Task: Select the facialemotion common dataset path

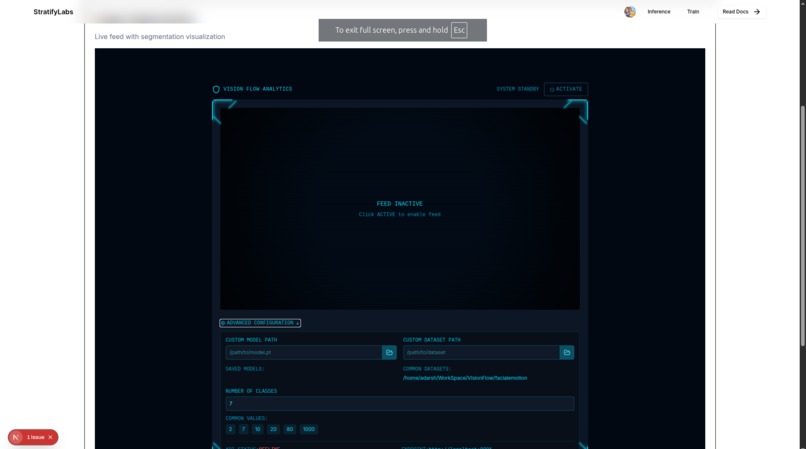Action: tap(465, 378)
